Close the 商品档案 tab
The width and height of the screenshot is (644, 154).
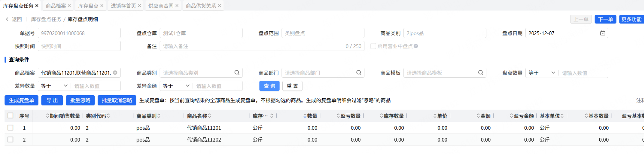click(69, 6)
